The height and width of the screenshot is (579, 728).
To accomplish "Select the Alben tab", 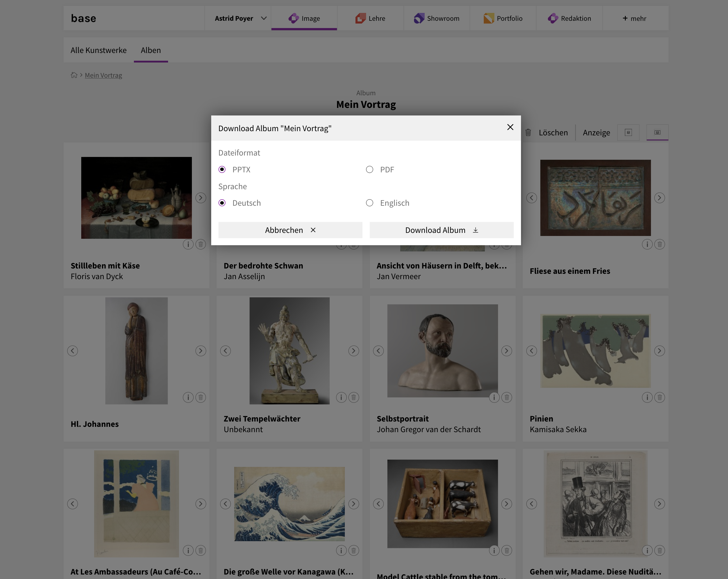I will (x=151, y=50).
